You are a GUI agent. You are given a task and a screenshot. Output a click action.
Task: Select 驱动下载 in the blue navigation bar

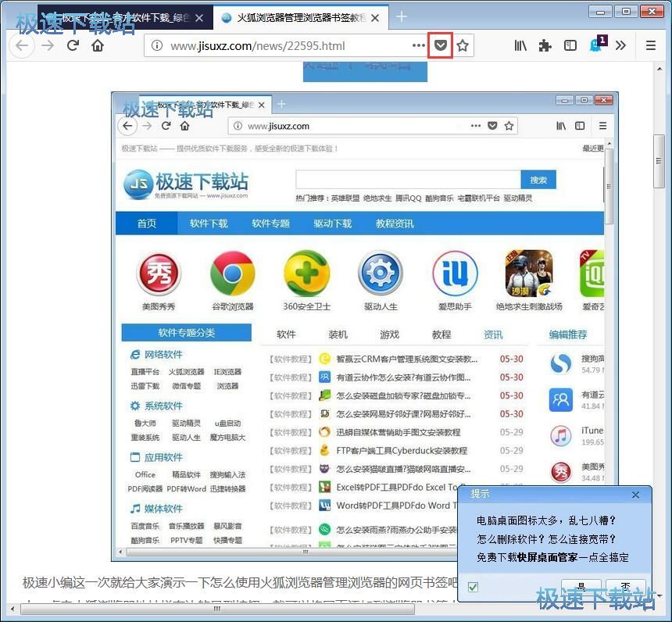pos(333,223)
